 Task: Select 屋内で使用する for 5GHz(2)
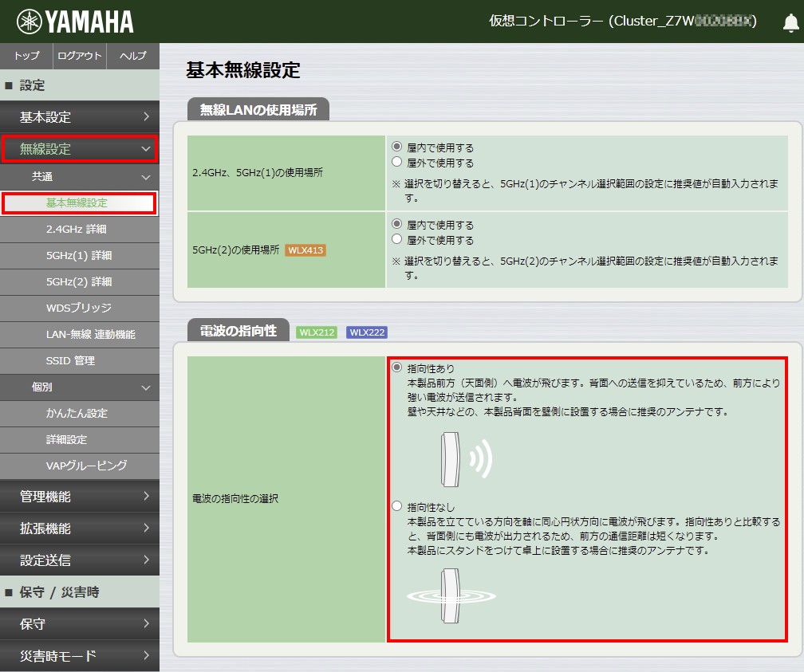397,225
